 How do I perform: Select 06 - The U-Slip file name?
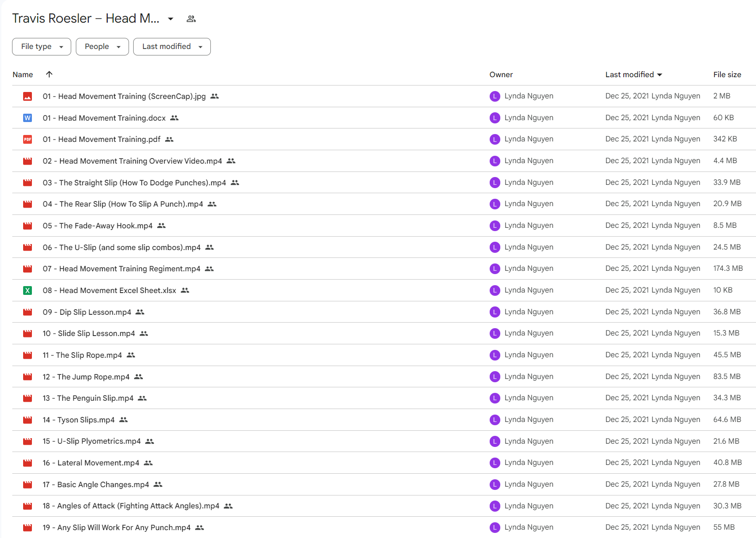click(x=122, y=248)
